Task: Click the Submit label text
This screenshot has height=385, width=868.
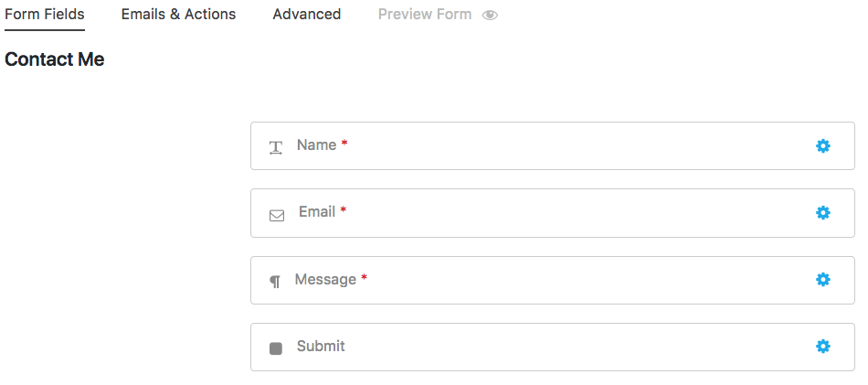Action: point(321,347)
